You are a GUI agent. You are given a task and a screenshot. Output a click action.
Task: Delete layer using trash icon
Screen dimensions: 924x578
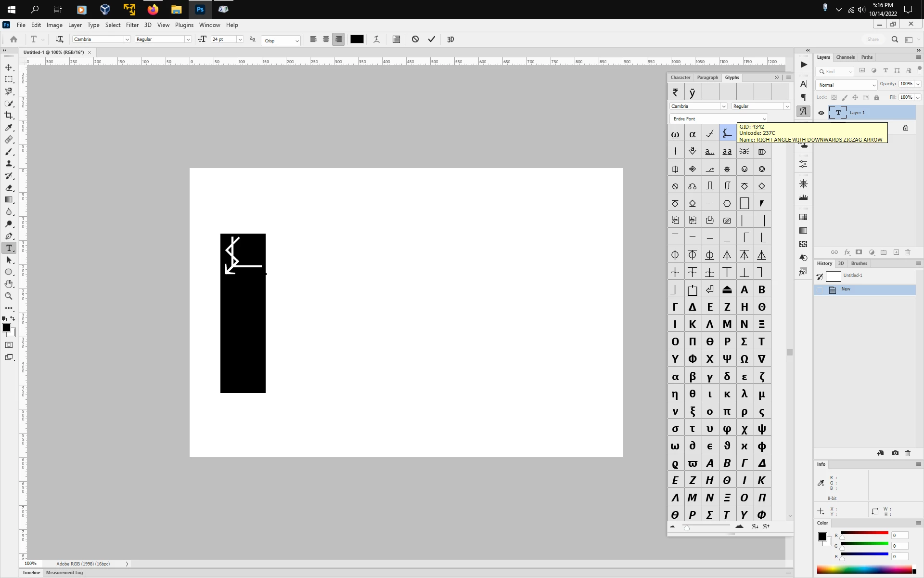pyautogui.click(x=908, y=252)
